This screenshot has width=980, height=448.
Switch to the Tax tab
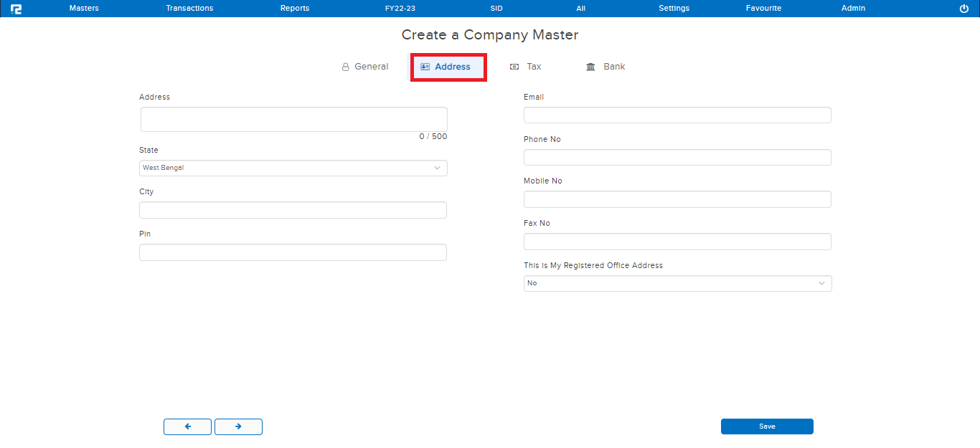pyautogui.click(x=526, y=67)
